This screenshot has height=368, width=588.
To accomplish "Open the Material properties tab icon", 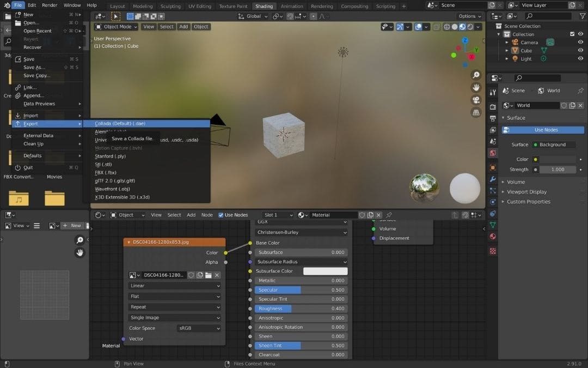I will pos(493,237).
